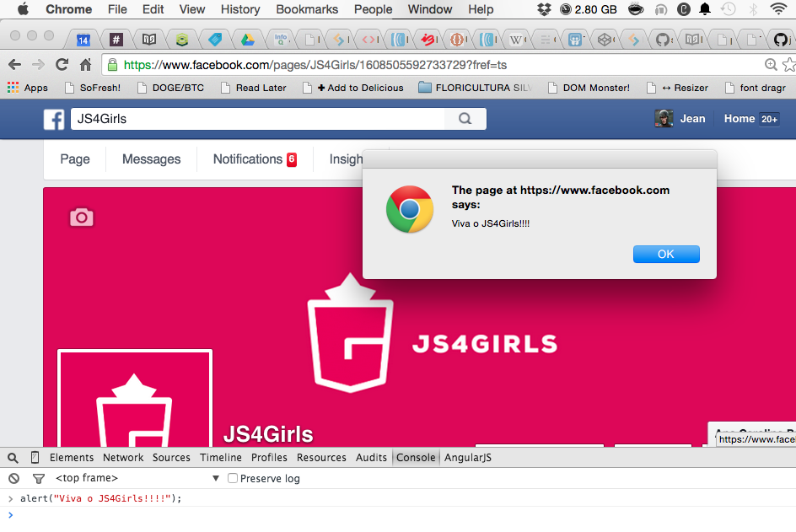
Task: Switch to the Sources DevTools tab
Action: point(171,457)
